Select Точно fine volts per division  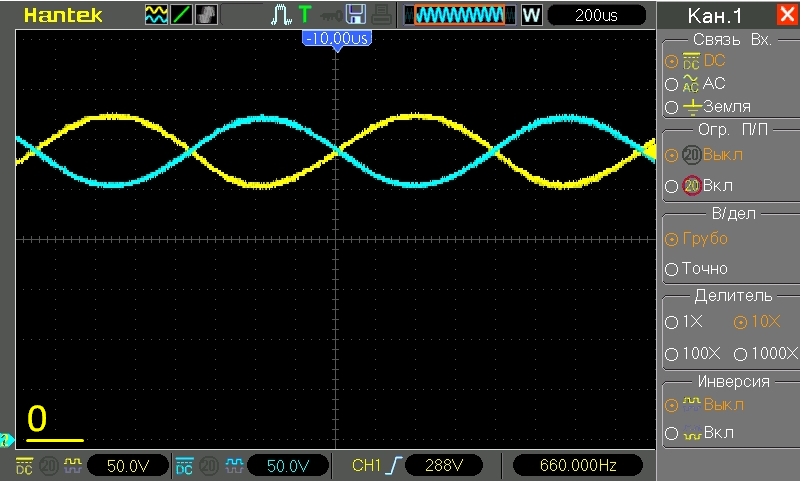pyautogui.click(x=696, y=269)
